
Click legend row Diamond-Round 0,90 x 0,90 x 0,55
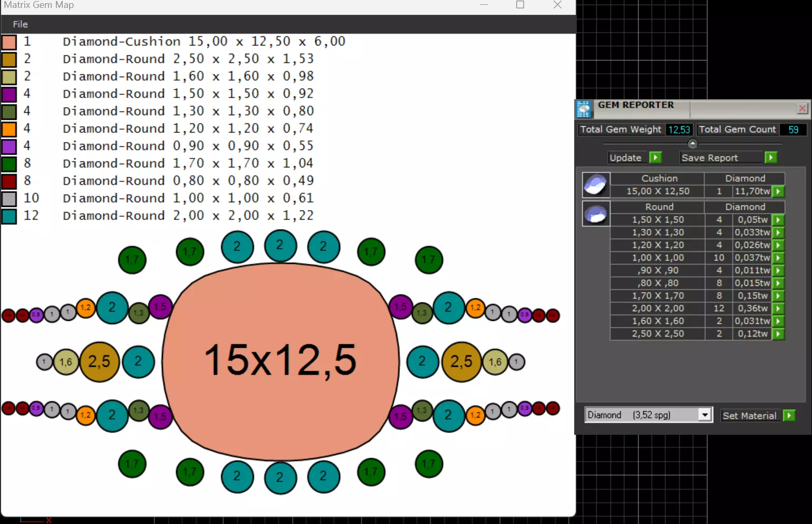188,146
